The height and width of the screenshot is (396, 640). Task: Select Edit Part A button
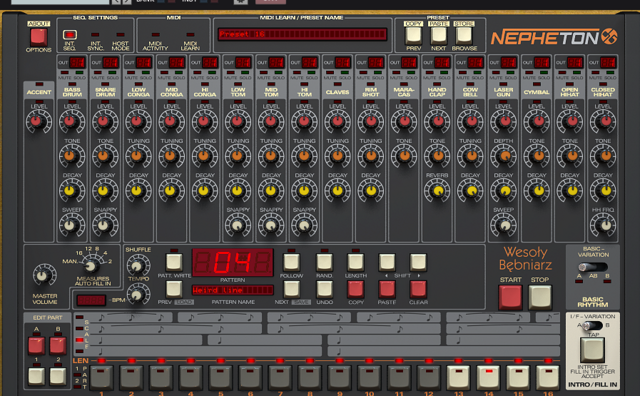(x=36, y=345)
